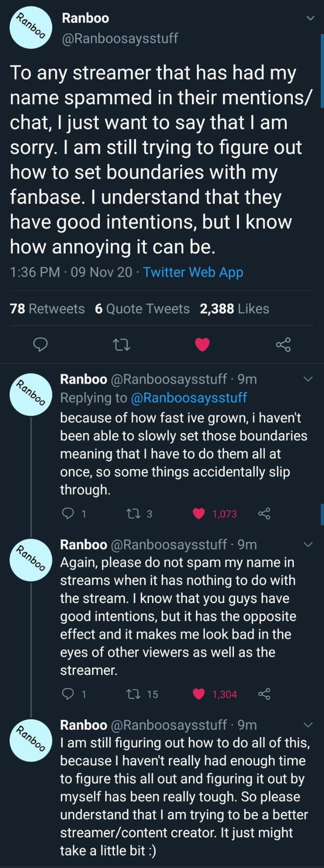This screenshot has width=324, height=868.
Task: View the 78 Retweets list
Action: coord(47,309)
